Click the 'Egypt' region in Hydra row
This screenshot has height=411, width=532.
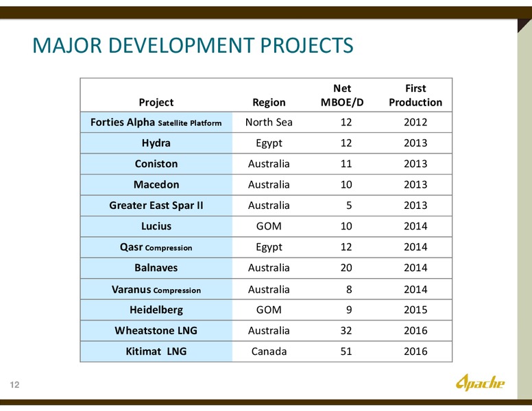[x=269, y=143]
